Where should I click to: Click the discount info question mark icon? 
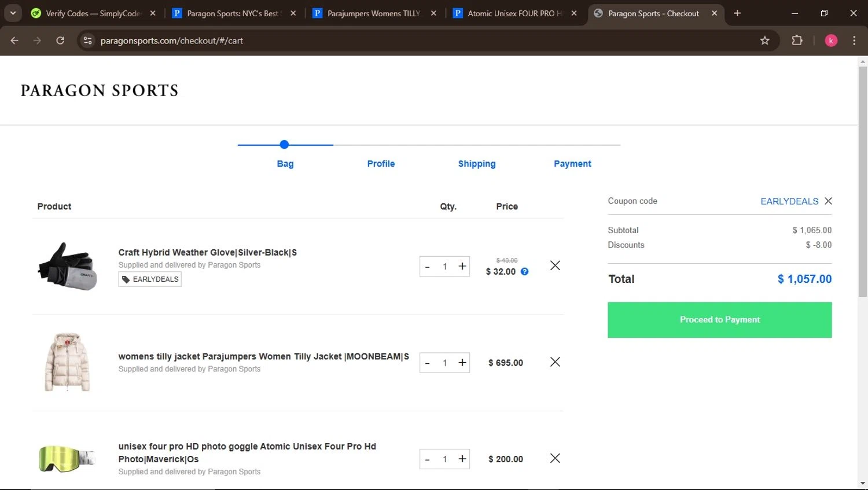coord(524,272)
